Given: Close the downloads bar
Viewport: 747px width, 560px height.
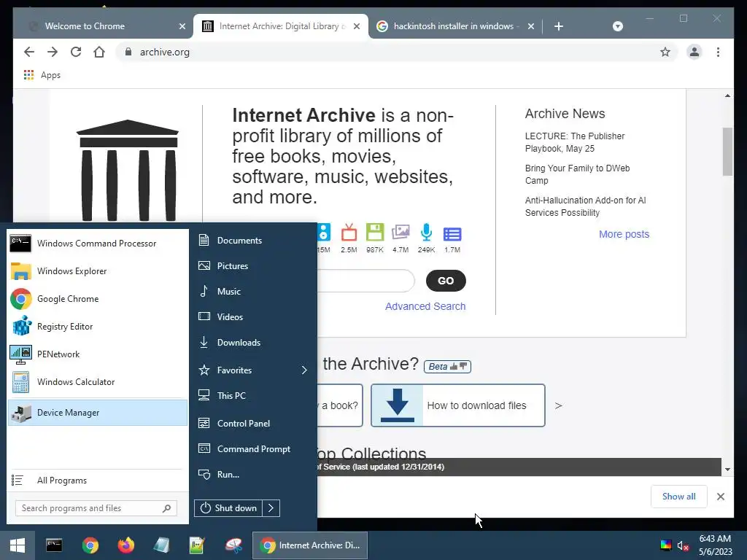Looking at the screenshot, I should click(721, 497).
